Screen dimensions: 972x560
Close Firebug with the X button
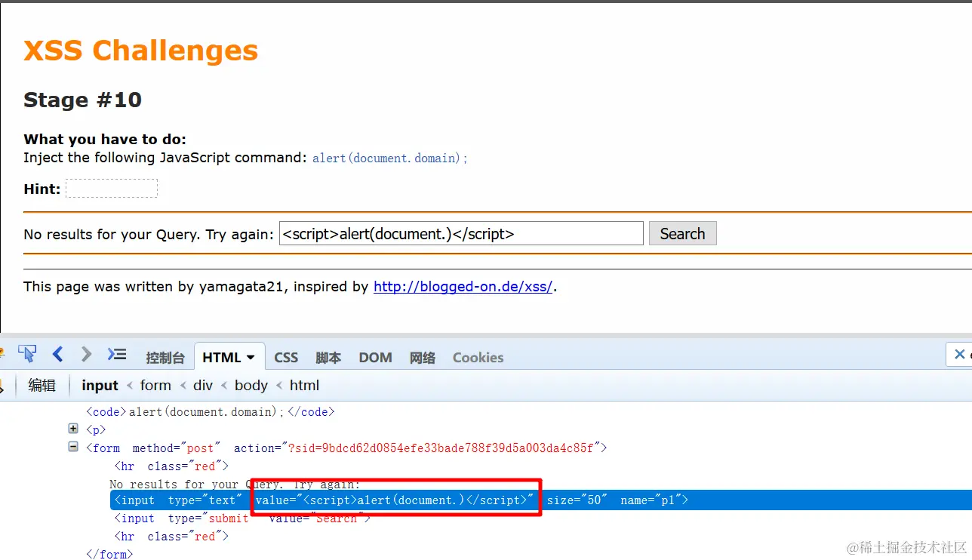tap(959, 354)
